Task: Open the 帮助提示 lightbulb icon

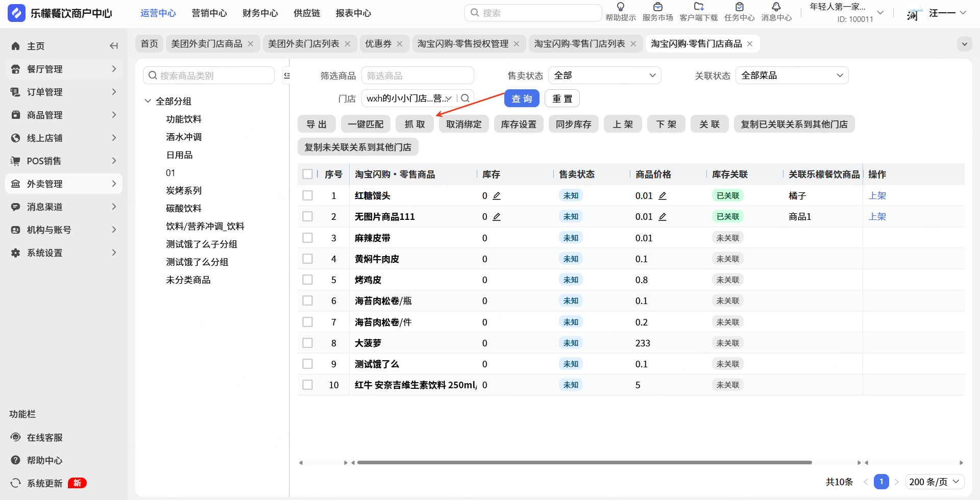Action: pos(620,7)
